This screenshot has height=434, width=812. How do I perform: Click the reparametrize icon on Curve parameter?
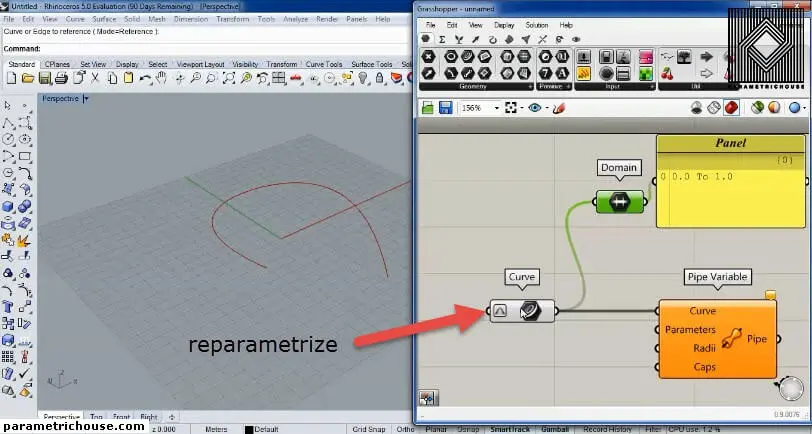click(x=500, y=311)
